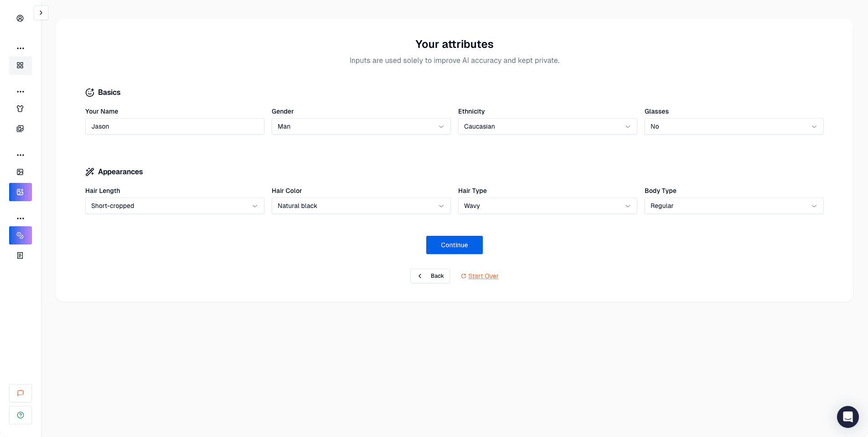The image size is (868, 437).
Task: Select the highlighted add-image sparkle icon
Action: [x=20, y=192]
